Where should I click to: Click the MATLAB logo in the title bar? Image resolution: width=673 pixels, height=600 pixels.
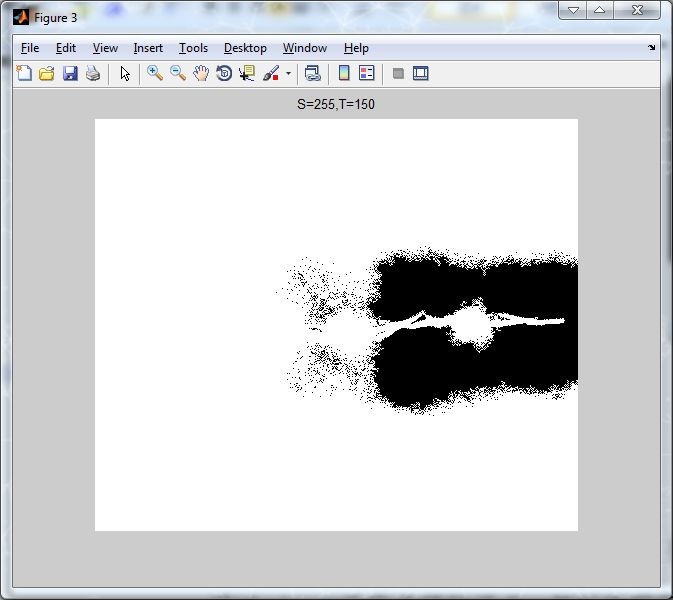pos(21,18)
